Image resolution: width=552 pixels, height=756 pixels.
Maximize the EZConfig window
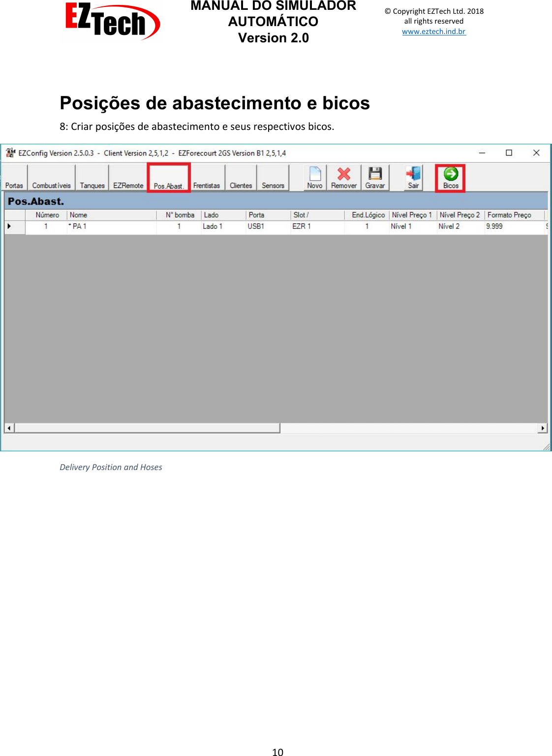click(x=509, y=153)
